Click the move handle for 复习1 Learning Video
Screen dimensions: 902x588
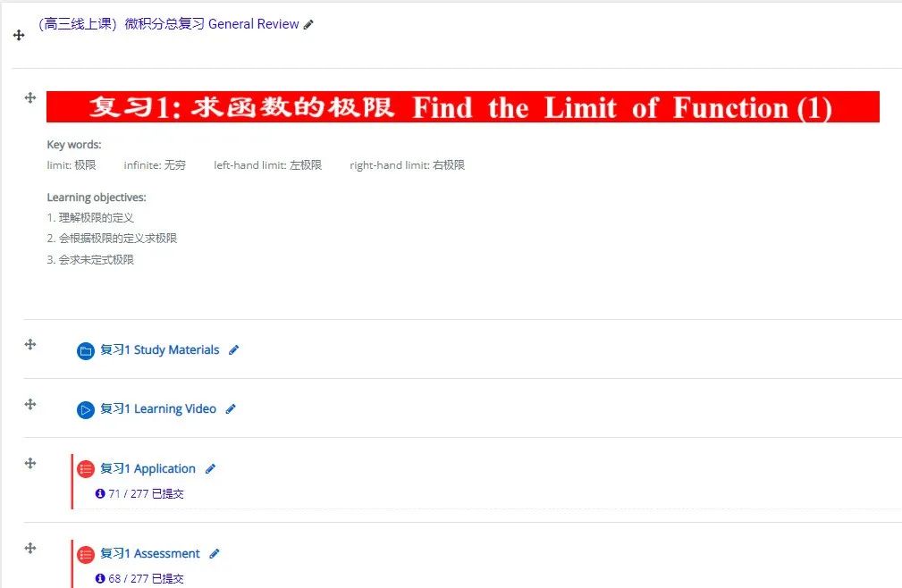pos(30,404)
